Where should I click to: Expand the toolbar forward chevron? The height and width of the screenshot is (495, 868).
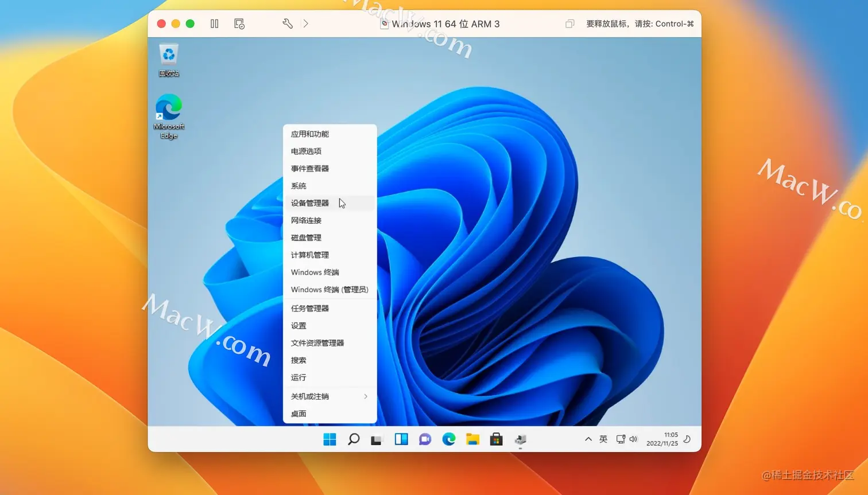(305, 24)
